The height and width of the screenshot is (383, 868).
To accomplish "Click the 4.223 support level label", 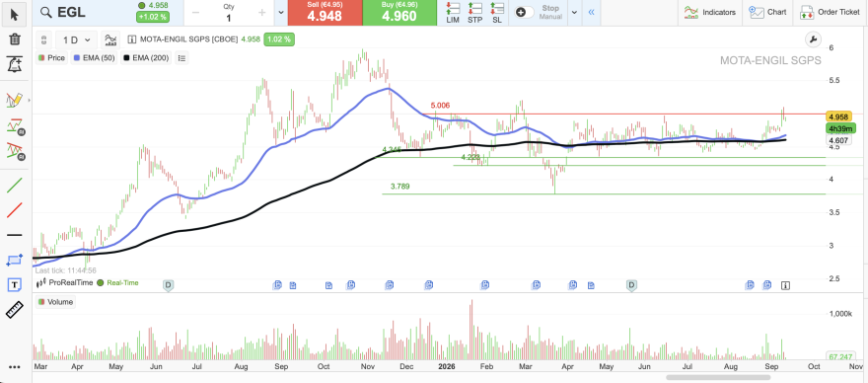I will coord(470,157).
